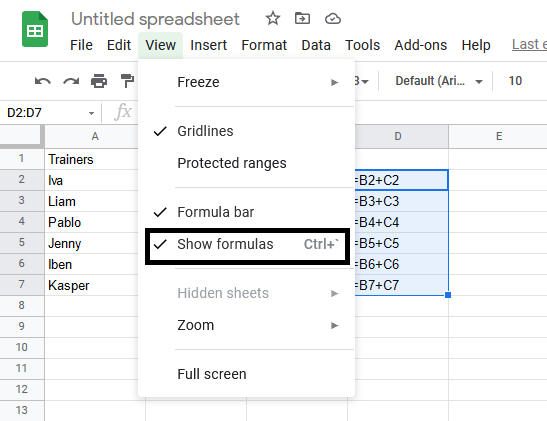Image resolution: width=547 pixels, height=421 pixels.
Task: Uncheck the Show formulas option
Action: tap(246, 244)
